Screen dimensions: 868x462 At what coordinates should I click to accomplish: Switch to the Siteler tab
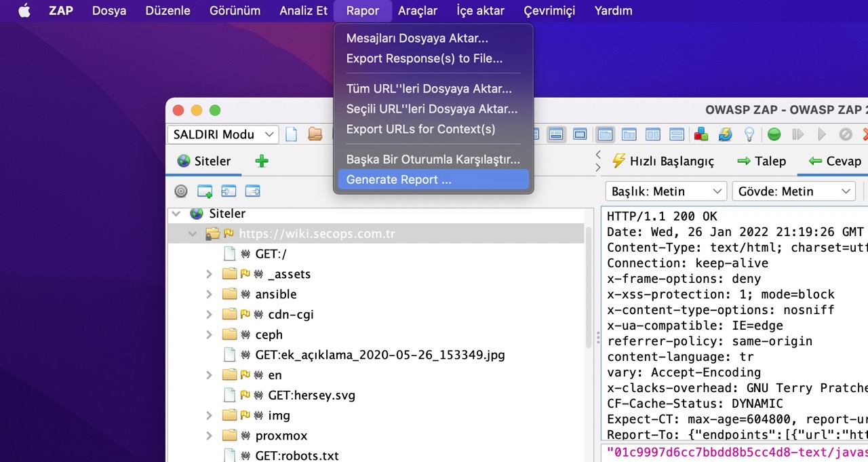pyautogui.click(x=203, y=161)
